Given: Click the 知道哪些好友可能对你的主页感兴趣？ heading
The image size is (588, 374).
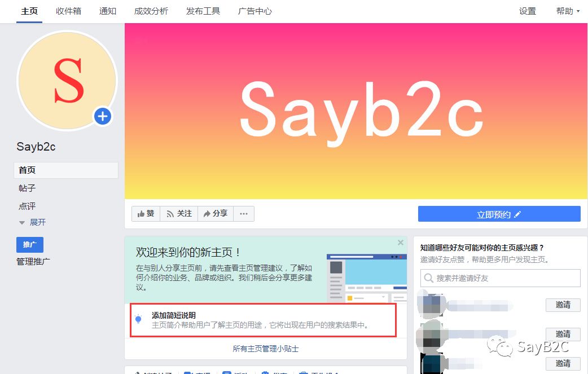Looking at the screenshot, I should [482, 248].
